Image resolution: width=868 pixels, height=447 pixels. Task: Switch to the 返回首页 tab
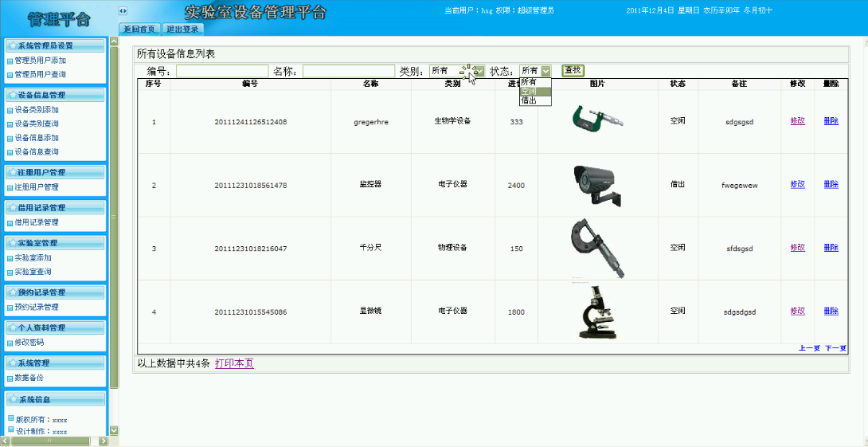point(139,29)
